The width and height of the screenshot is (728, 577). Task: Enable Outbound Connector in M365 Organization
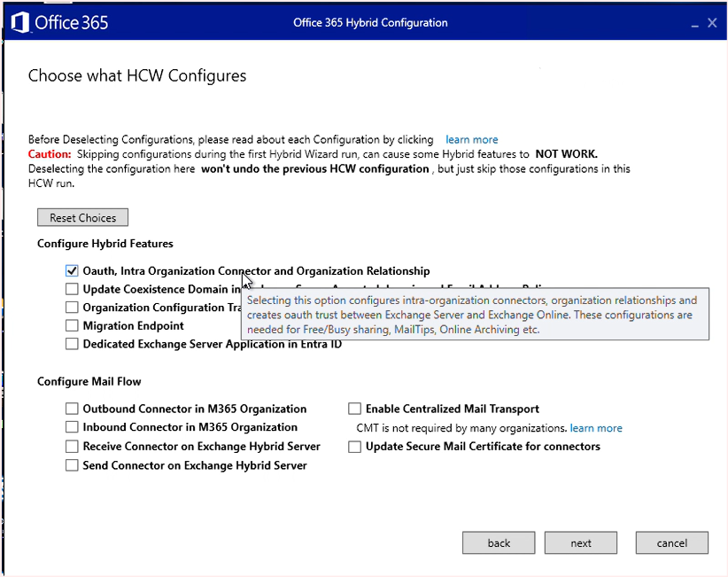(72, 409)
